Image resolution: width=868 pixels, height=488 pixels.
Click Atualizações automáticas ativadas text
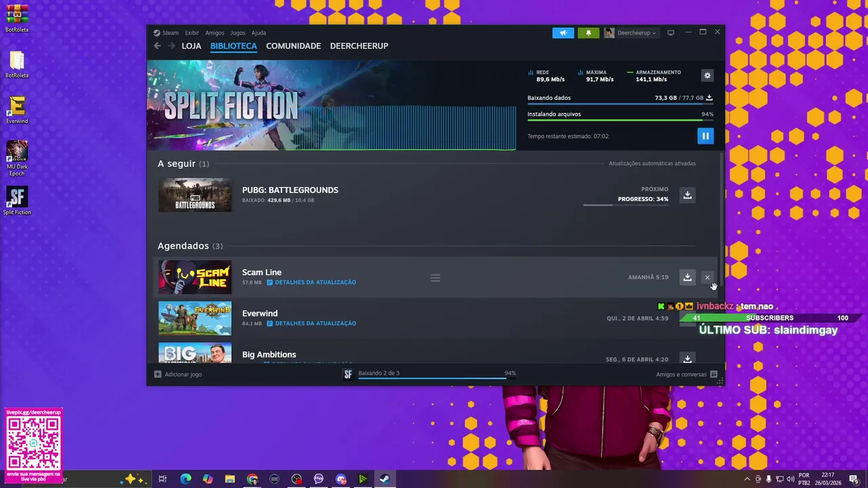[652, 163]
